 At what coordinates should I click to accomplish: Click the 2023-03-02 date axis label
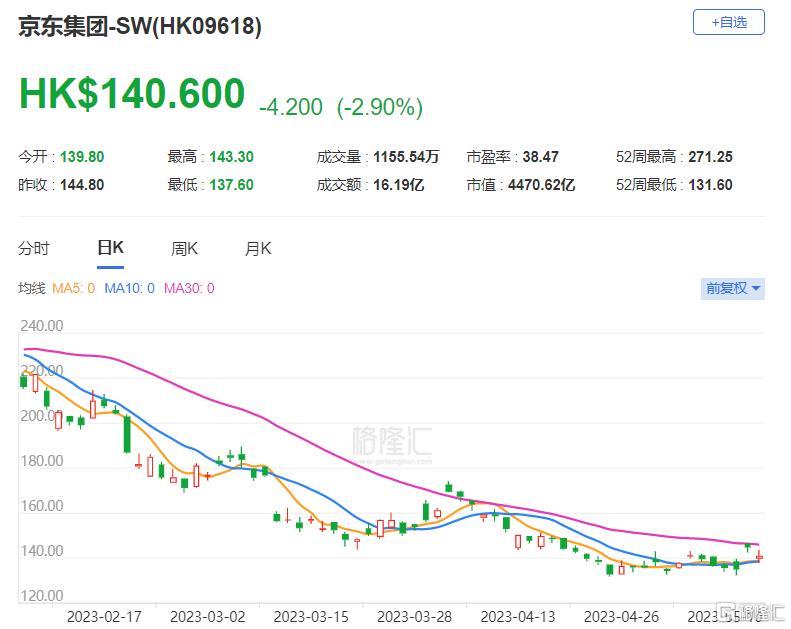click(207, 617)
